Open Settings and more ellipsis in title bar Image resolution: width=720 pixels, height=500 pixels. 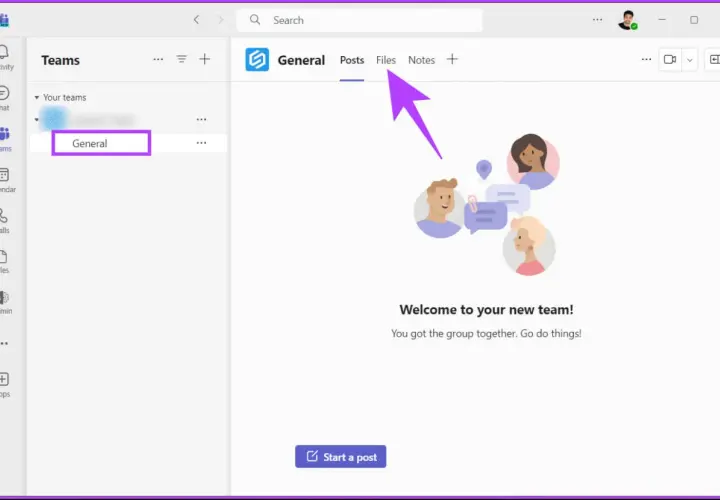(x=597, y=20)
